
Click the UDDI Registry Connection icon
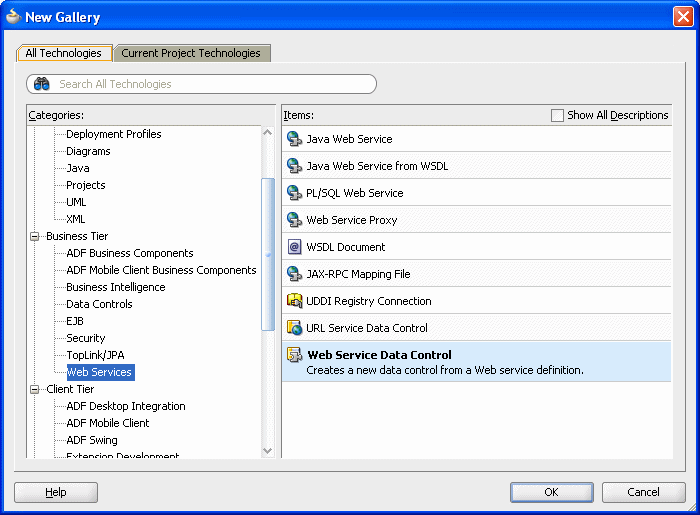(294, 301)
